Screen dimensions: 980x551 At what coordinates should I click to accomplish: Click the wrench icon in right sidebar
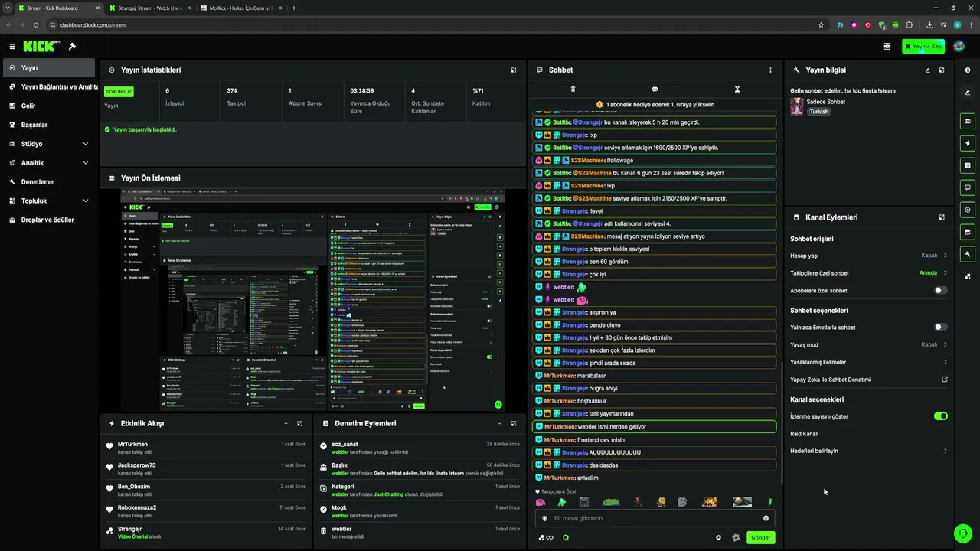968,254
